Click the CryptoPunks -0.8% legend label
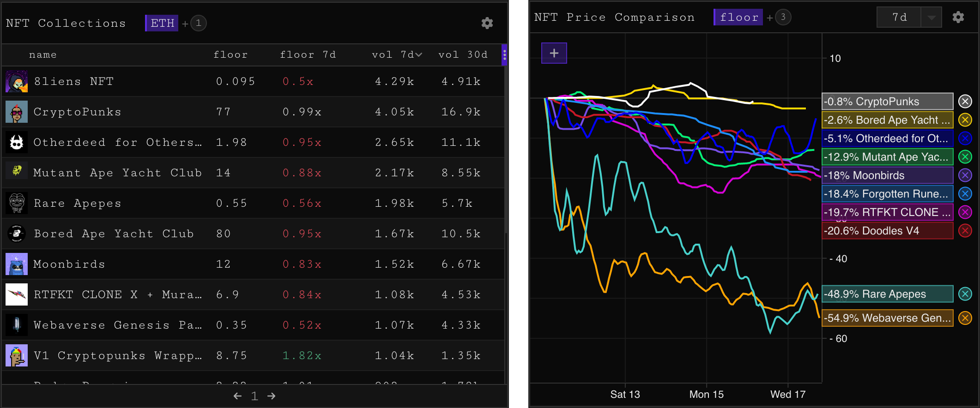Image resolution: width=980 pixels, height=408 pixels. tap(888, 102)
